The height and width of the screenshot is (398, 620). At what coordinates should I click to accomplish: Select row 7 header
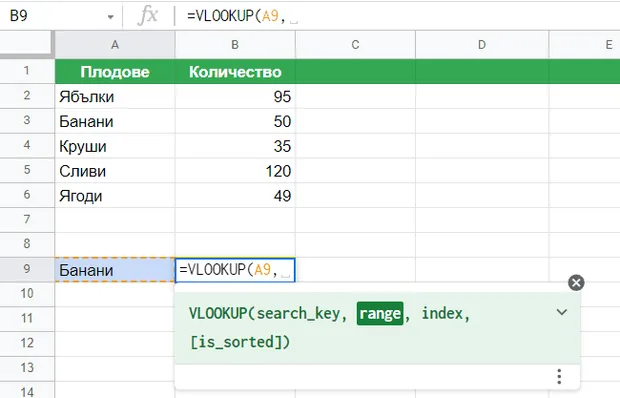click(26, 220)
